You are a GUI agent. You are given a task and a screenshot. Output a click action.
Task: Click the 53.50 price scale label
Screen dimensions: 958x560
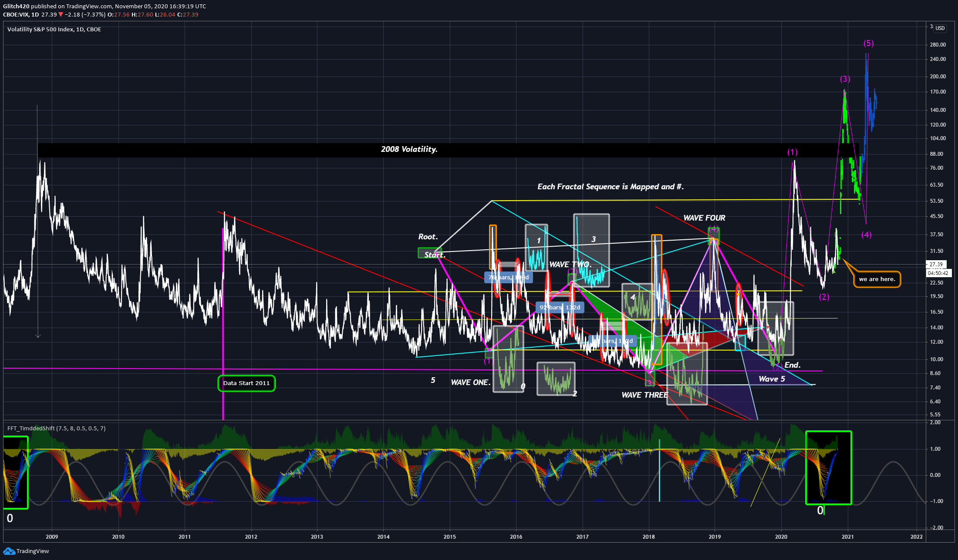(x=937, y=201)
